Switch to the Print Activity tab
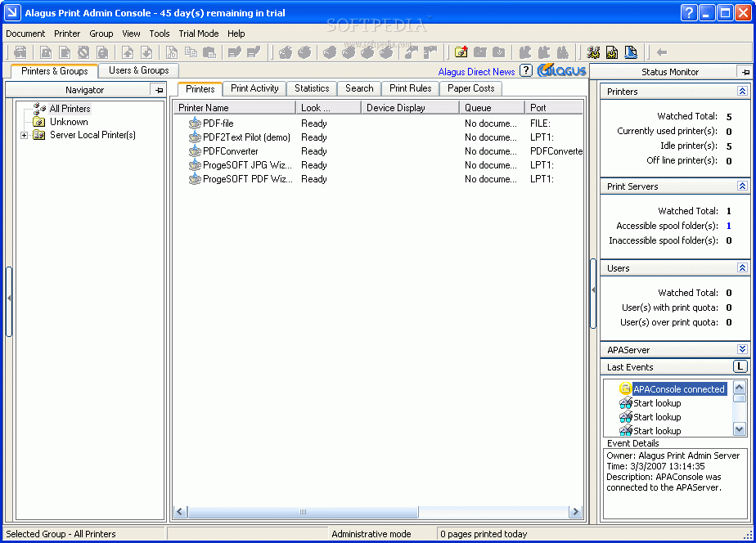The height and width of the screenshot is (543, 756). [x=254, y=88]
